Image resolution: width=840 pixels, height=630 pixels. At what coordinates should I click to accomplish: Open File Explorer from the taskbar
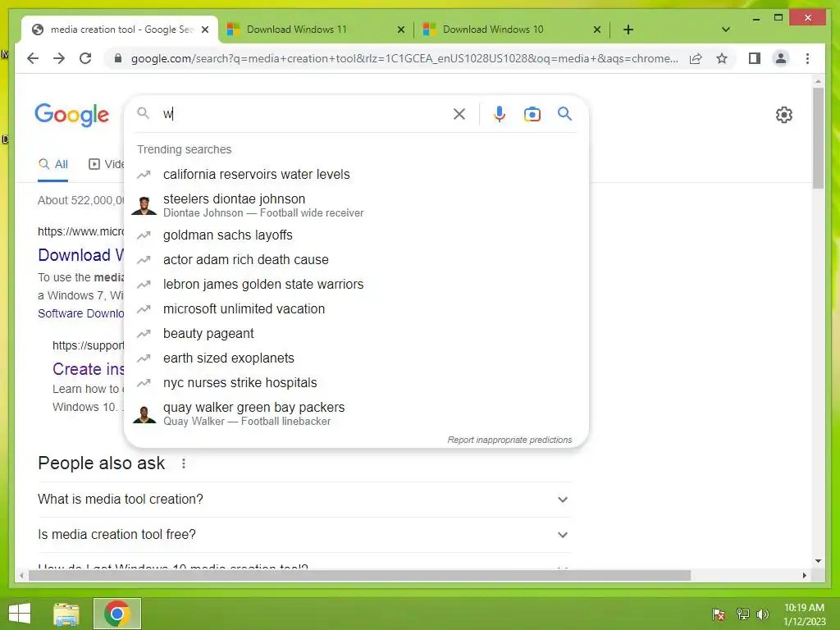pyautogui.click(x=66, y=614)
